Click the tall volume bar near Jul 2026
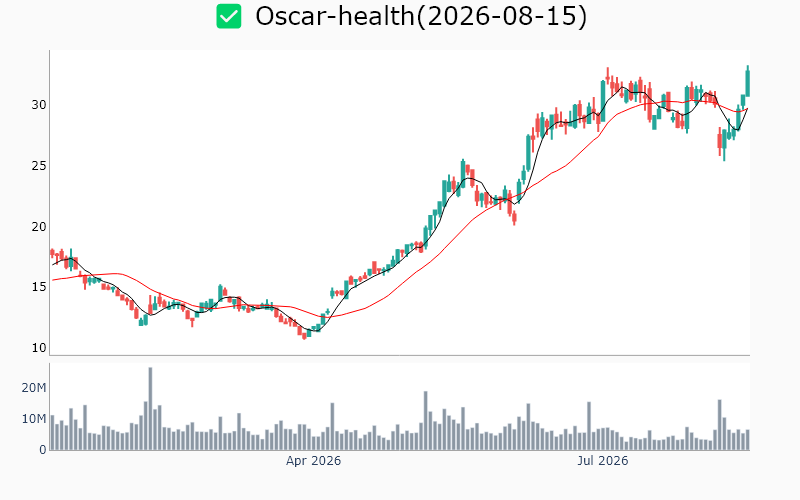 point(589,426)
